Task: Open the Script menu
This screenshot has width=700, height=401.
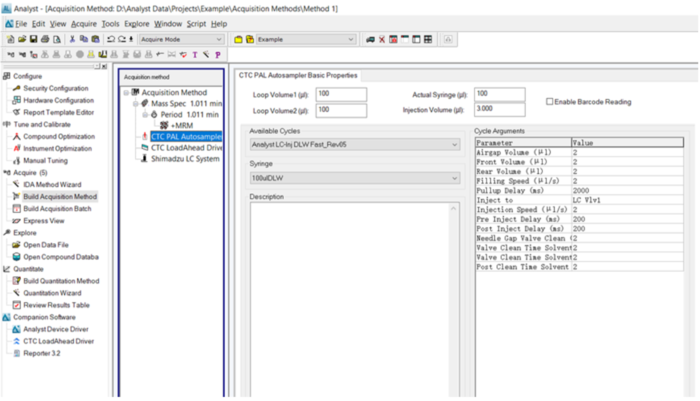Action: point(196,23)
